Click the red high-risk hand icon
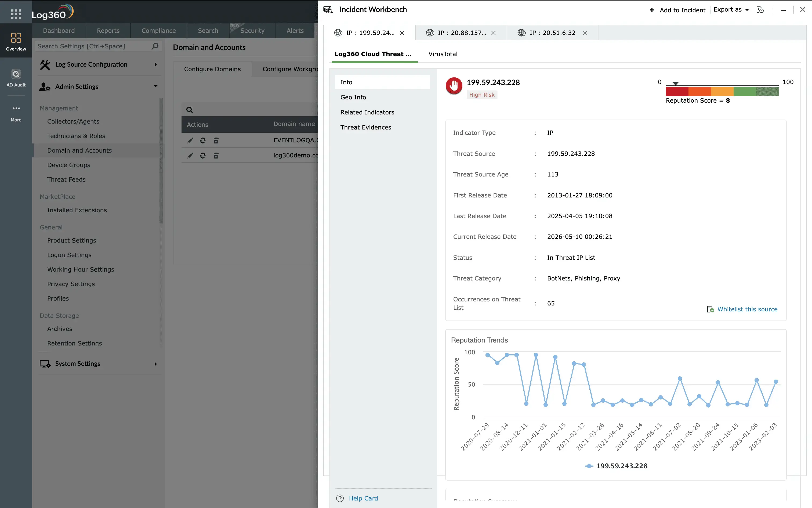The image size is (812, 508). point(454,86)
